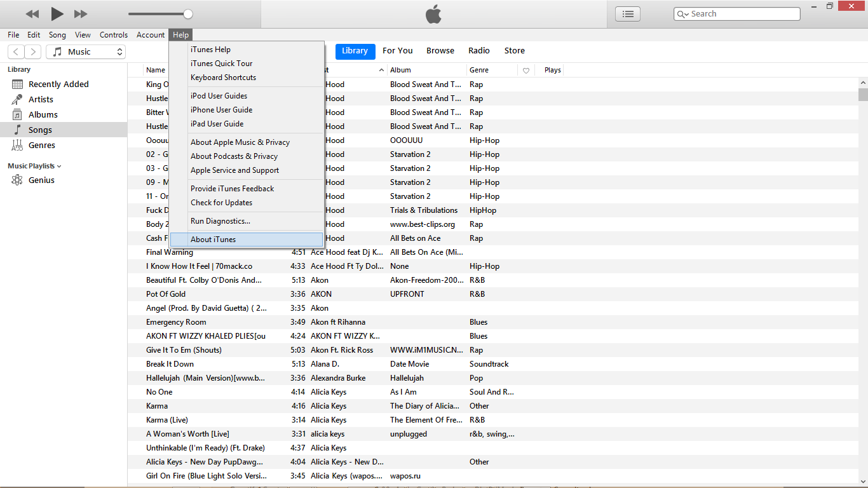Select About Podcasts & Privacy
This screenshot has height=488, width=868.
pyautogui.click(x=247, y=156)
